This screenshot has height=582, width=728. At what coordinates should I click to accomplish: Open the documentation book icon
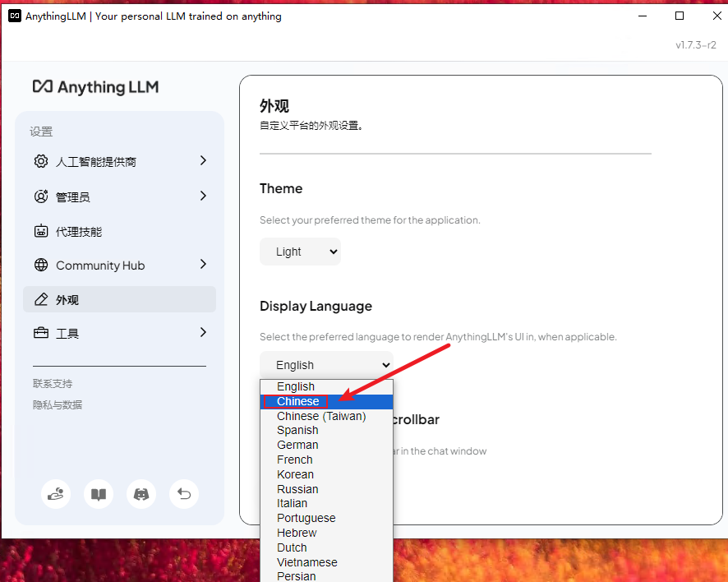99,494
